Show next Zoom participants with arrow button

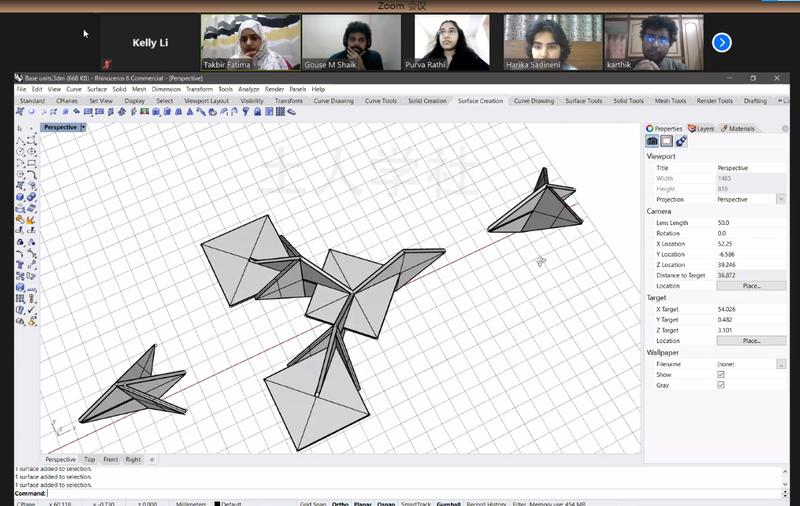[721, 42]
